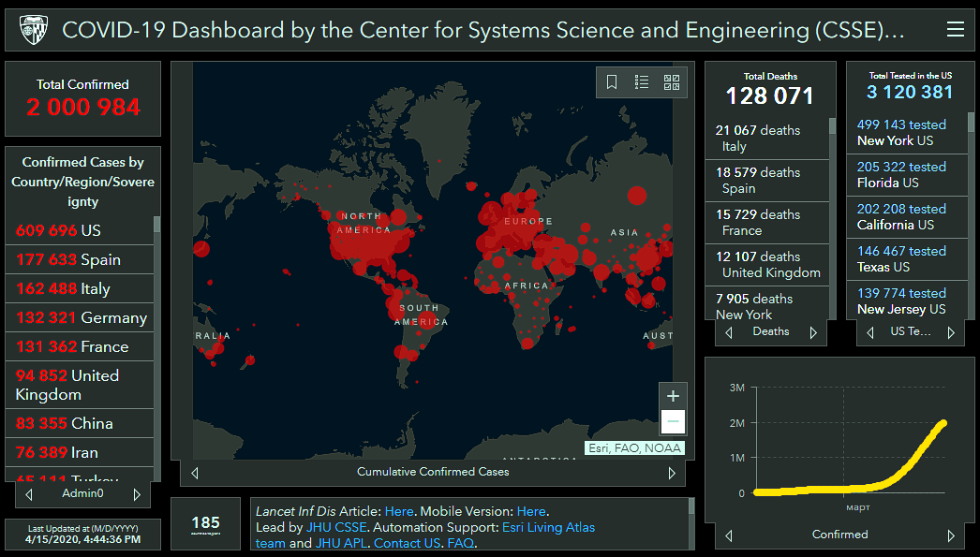This screenshot has width=980, height=557.
Task: Open the hamburger menu in the header
Action: (955, 29)
